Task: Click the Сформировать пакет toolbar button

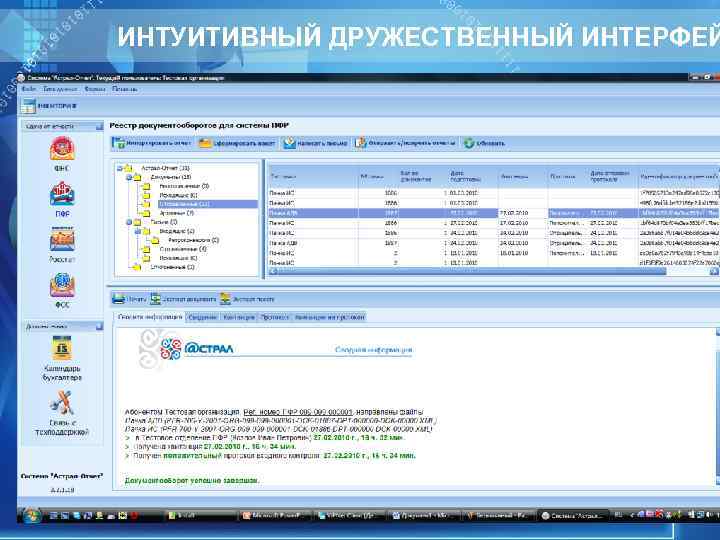Action: pos(237,143)
